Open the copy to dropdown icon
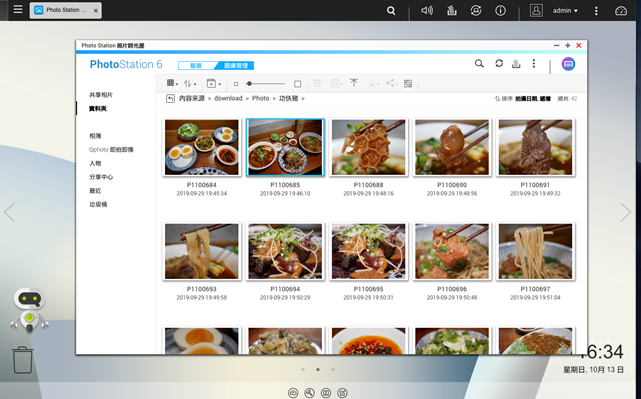The height and width of the screenshot is (399, 641). (336, 83)
